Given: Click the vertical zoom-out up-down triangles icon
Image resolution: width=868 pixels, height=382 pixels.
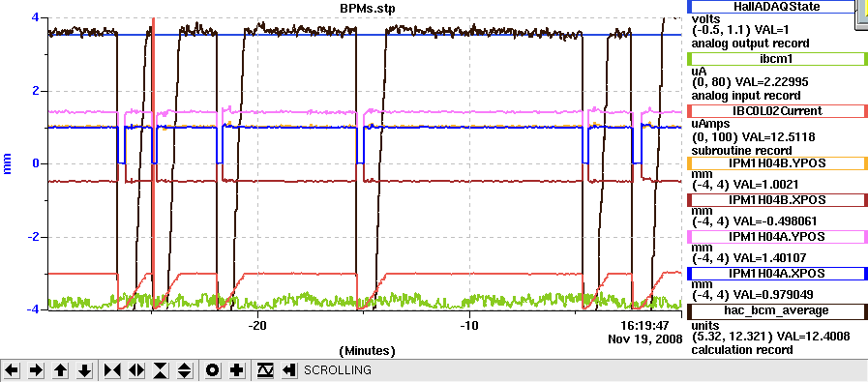Looking at the screenshot, I should pos(184,370).
